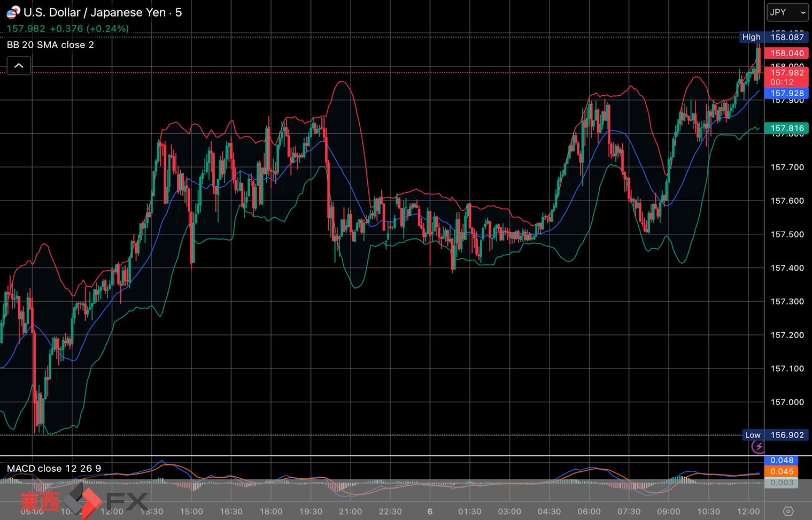The width and height of the screenshot is (812, 520).
Task: Click the blue 157.928 SMA label
Action: pyautogui.click(x=786, y=93)
